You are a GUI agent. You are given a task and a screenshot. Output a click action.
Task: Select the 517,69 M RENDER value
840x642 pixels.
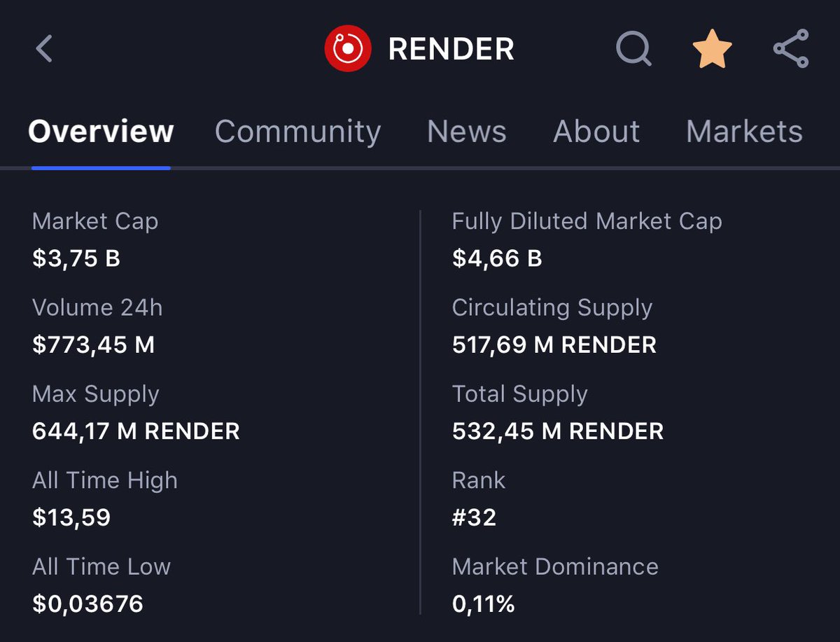coord(554,345)
